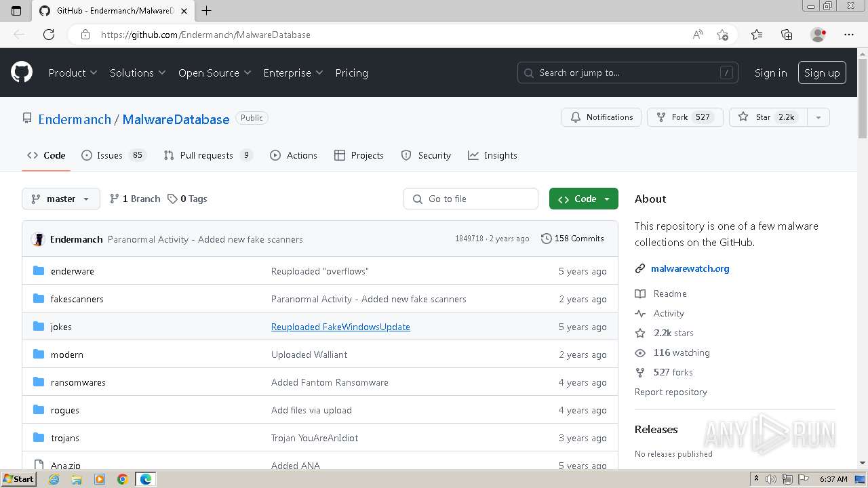
Task: Open the tab actions menu icon
Action: [x=16, y=10]
